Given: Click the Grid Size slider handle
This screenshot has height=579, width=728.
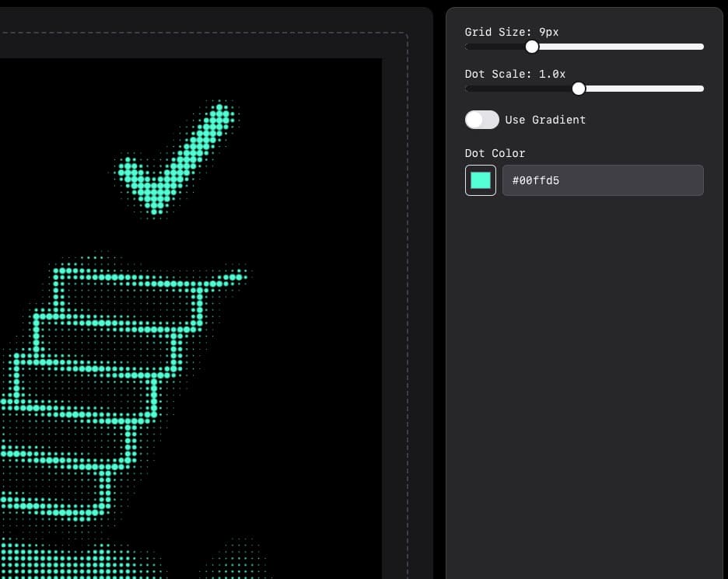Looking at the screenshot, I should click(532, 47).
